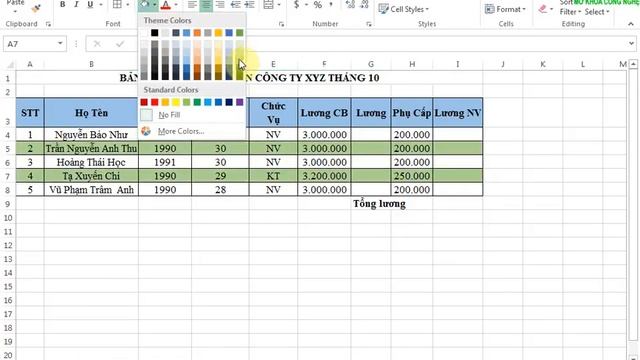This screenshot has width=640, height=360.
Task: Click the Font Color letter A icon
Action: tap(165, 4)
